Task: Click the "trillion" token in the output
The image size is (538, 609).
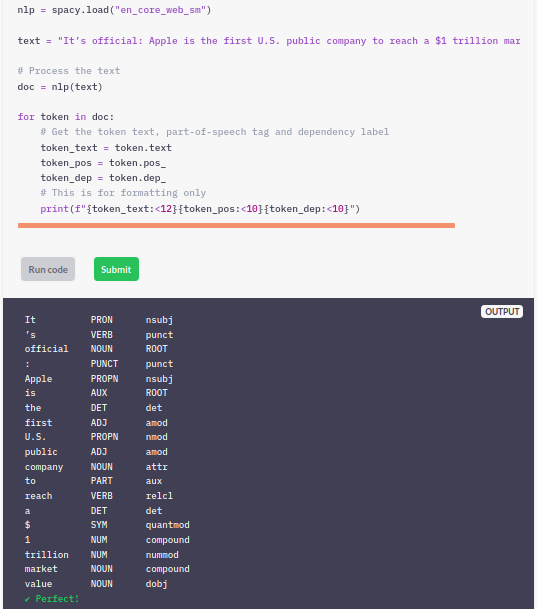Action: 47,555
